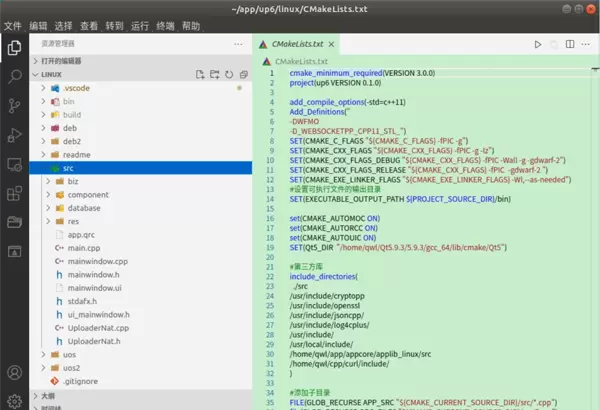The width and height of the screenshot is (600, 410).
Task: Open the Source Control view
Action: pos(14,105)
